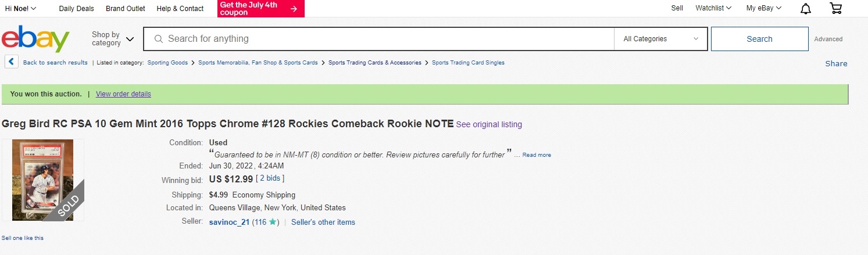Click the eBay logo
This screenshot has height=255, width=868.
click(35, 39)
